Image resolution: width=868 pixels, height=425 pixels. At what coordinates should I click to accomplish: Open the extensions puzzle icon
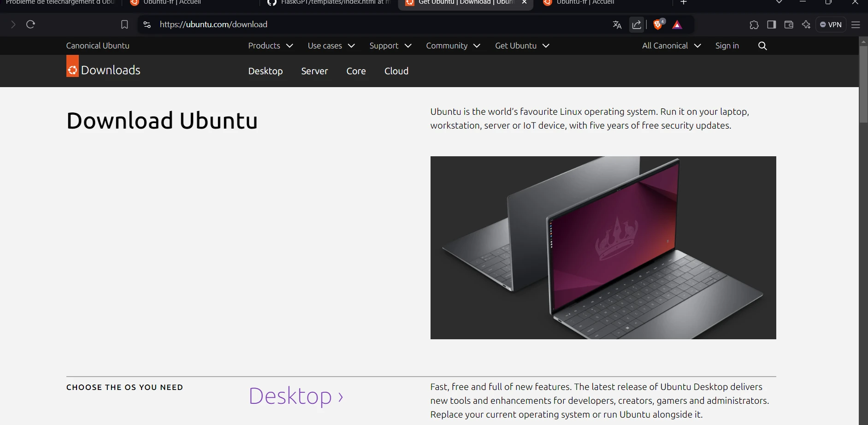tap(754, 25)
